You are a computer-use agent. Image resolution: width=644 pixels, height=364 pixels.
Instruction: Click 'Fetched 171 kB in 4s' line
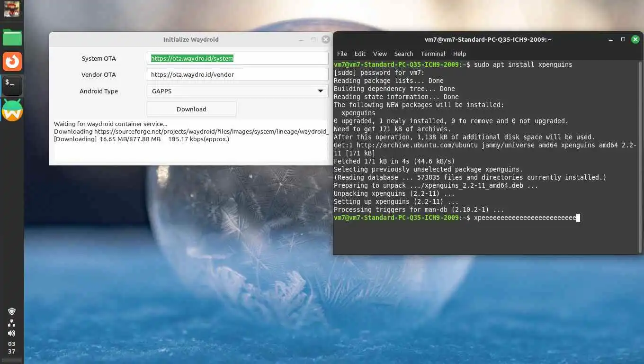394,161
